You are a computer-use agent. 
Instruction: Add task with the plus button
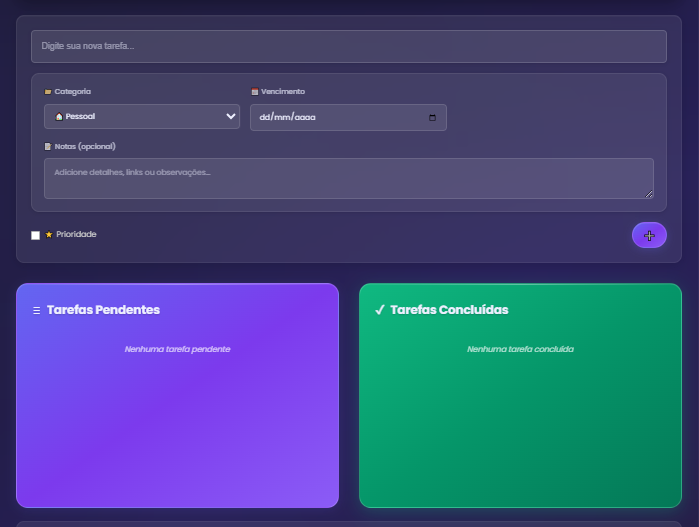pos(649,235)
